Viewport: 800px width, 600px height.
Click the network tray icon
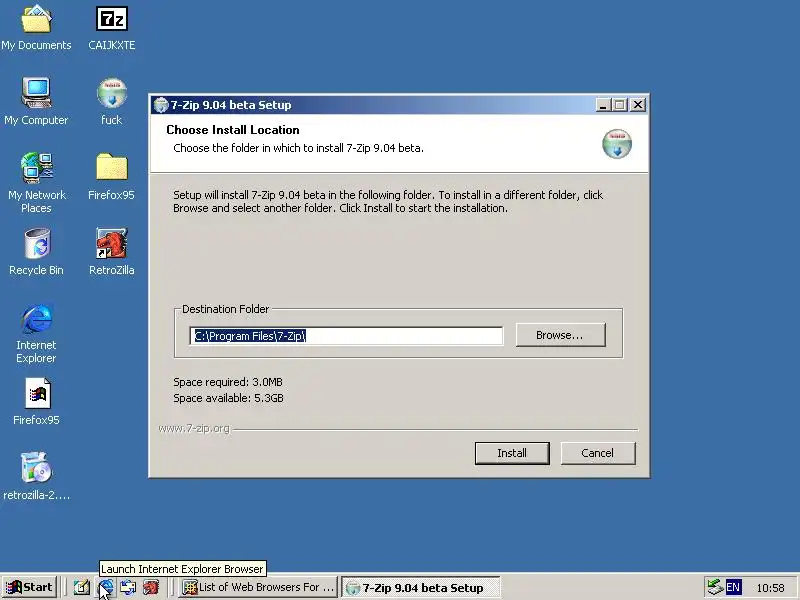pyautogui.click(x=714, y=587)
